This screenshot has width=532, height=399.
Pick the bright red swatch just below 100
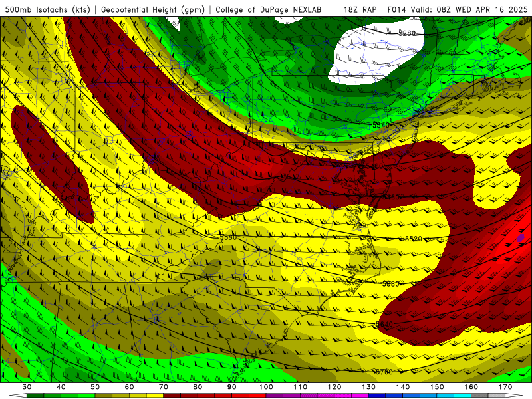[258, 396]
